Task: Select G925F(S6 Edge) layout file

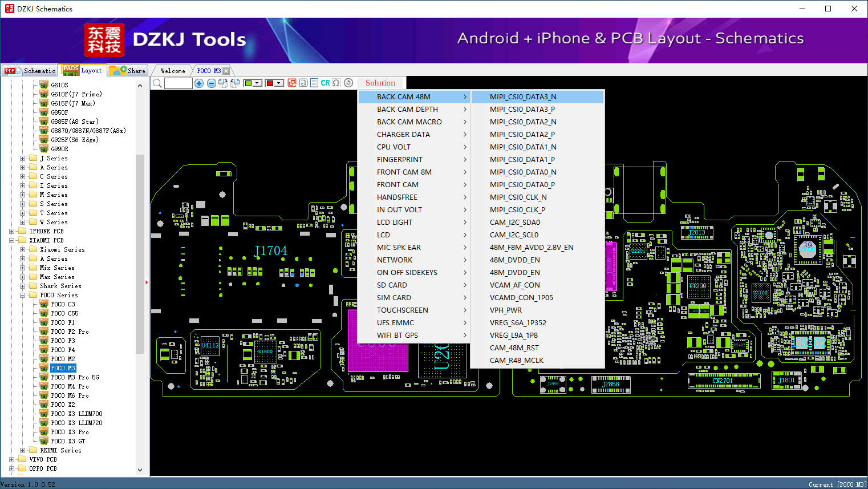Action: 74,140
